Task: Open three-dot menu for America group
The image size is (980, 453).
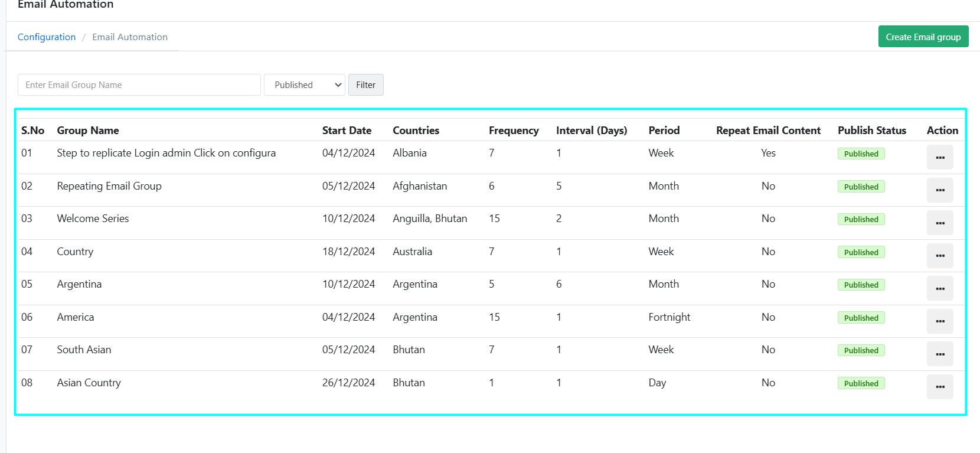Action: click(939, 321)
